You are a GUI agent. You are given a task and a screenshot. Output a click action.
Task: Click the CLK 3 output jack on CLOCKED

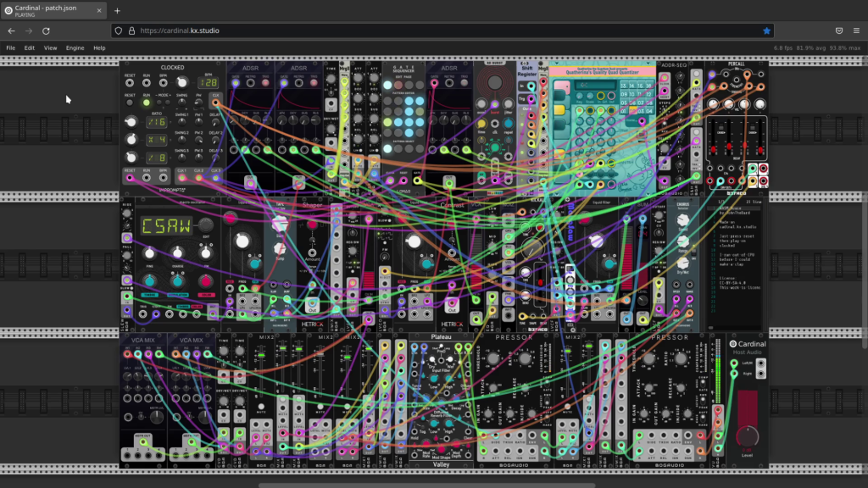pyautogui.click(x=215, y=178)
